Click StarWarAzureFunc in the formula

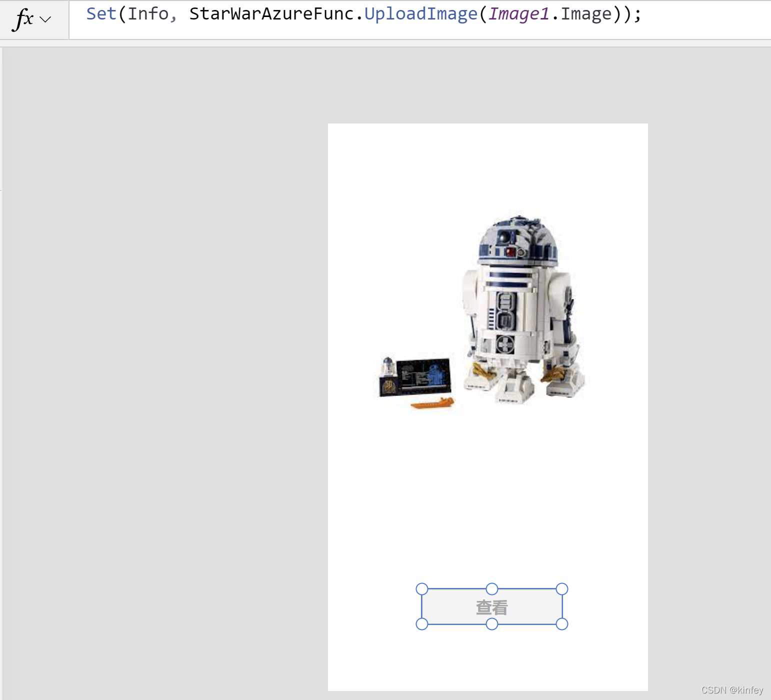(x=271, y=14)
